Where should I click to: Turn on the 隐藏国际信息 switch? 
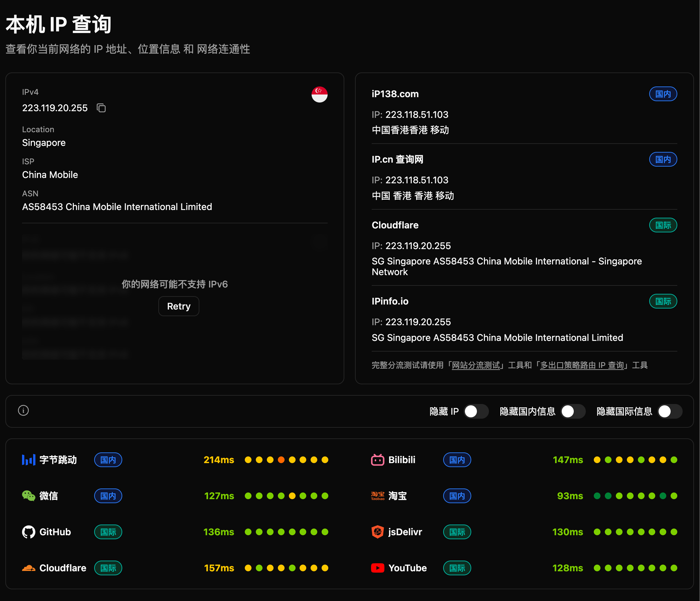pos(670,411)
